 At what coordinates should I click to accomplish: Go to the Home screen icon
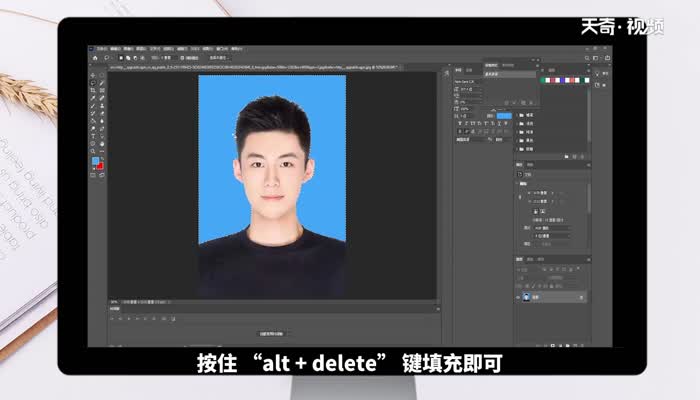tap(95, 58)
